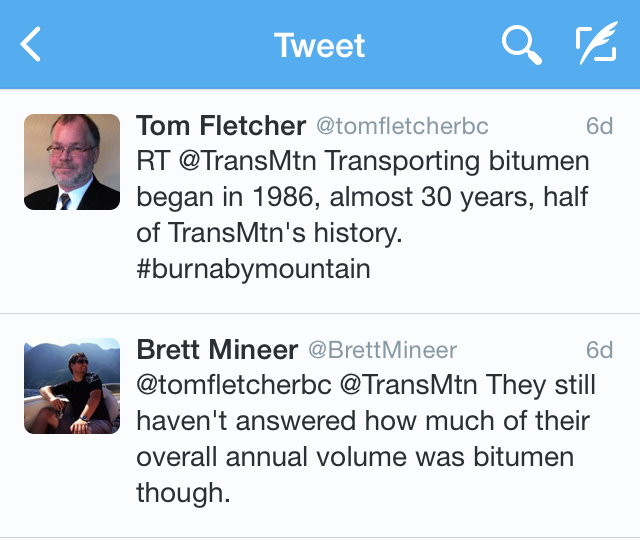Open Tom Fletcher's profile photo
Screen dimensions: 640x541
72,161
